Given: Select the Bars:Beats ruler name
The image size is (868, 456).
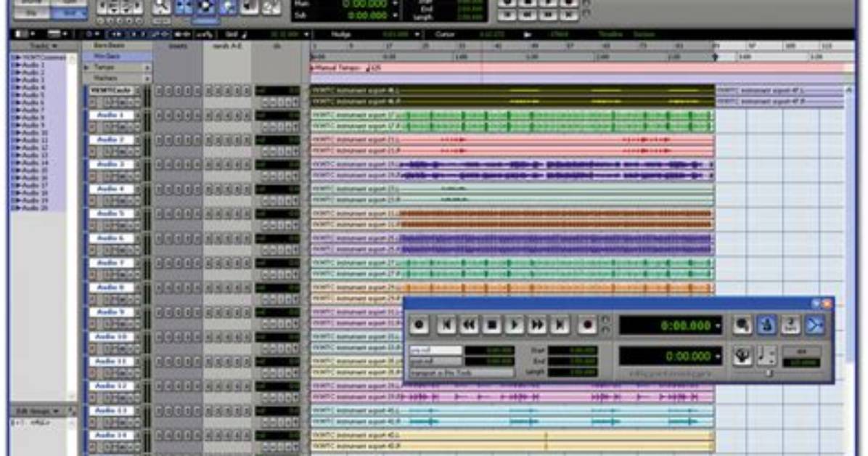Looking at the screenshot, I should click(x=109, y=46).
